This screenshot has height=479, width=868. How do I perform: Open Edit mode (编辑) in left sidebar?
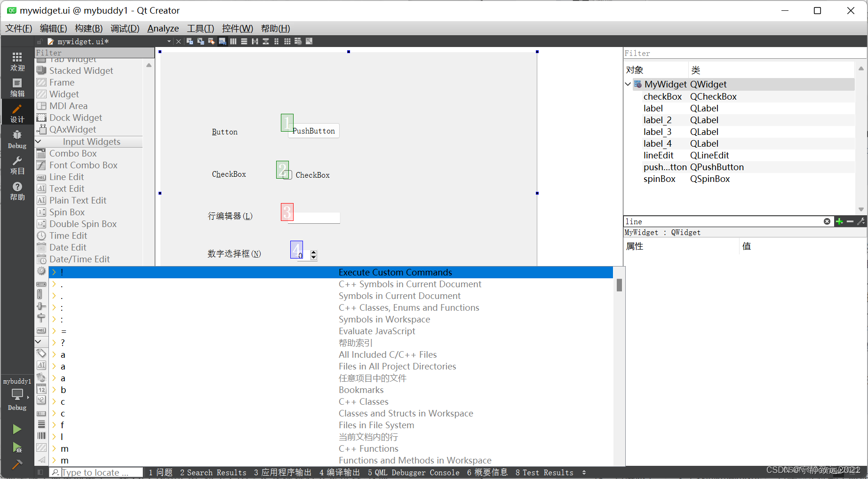click(x=17, y=87)
